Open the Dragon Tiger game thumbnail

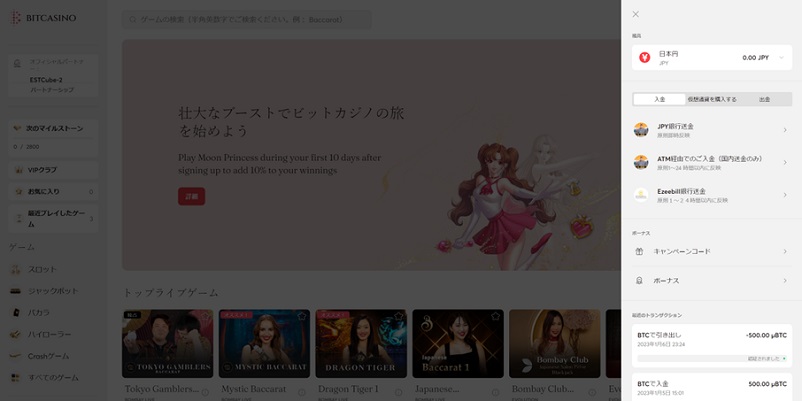361,344
